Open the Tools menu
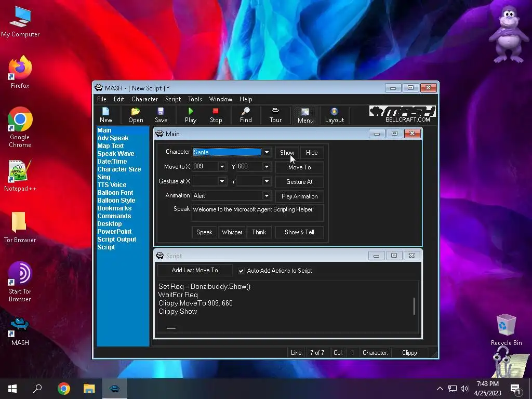The image size is (532, 399). 195,99
